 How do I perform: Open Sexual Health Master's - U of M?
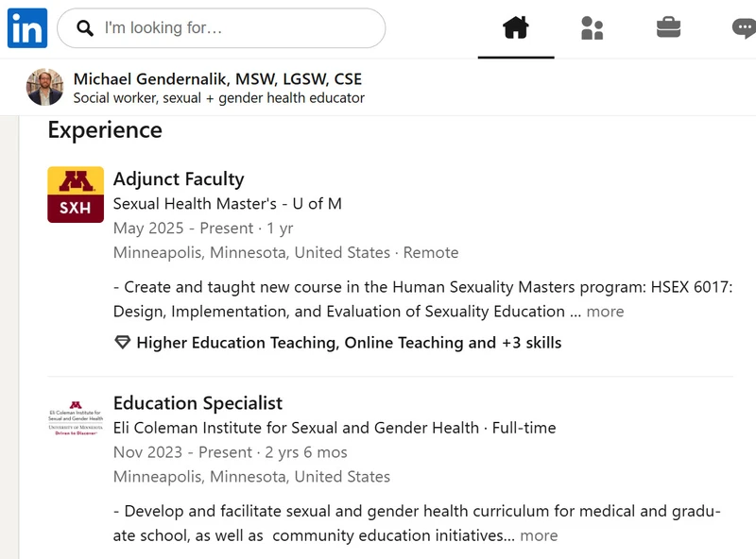click(x=228, y=204)
